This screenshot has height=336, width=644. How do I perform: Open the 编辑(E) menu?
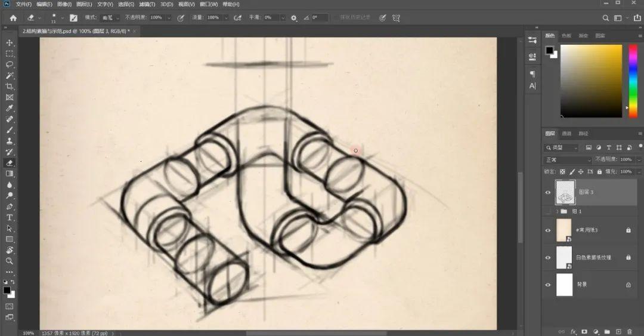[x=44, y=4]
